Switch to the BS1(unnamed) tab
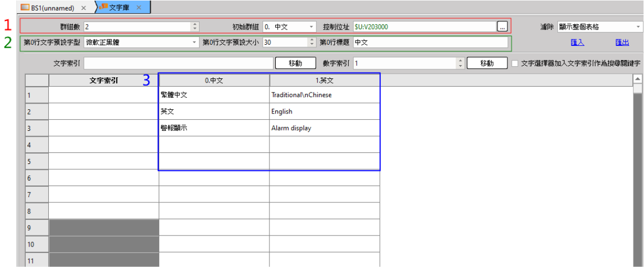The image size is (644, 267). [53, 8]
